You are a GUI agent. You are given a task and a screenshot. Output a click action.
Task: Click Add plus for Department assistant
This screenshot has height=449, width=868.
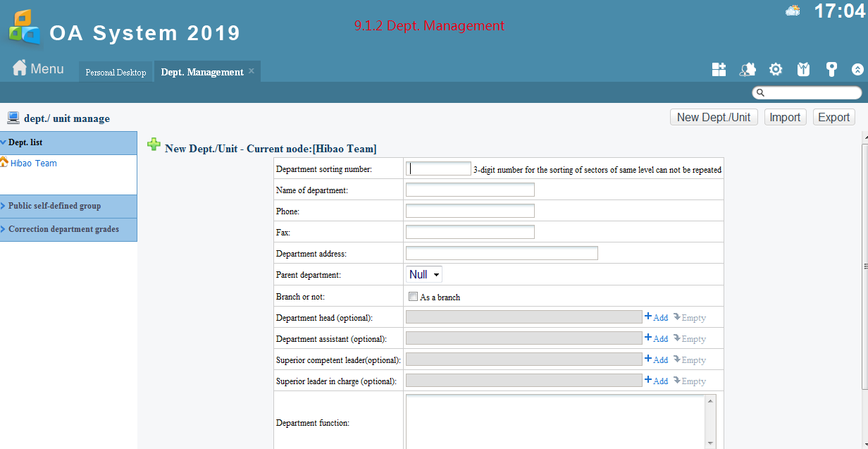click(x=656, y=338)
